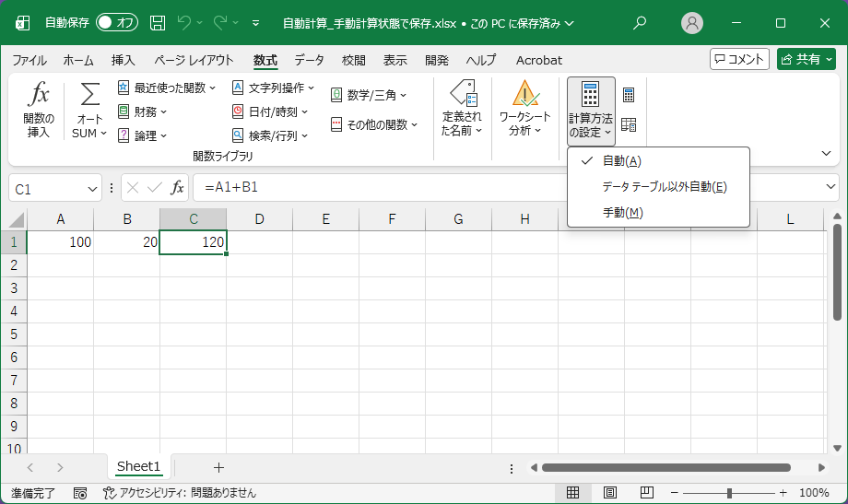Click the Select All corner triangle
The height and width of the screenshot is (504, 848).
(17, 219)
